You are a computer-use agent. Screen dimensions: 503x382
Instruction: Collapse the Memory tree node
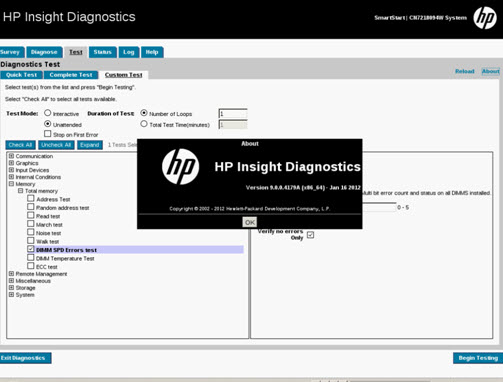(11, 184)
